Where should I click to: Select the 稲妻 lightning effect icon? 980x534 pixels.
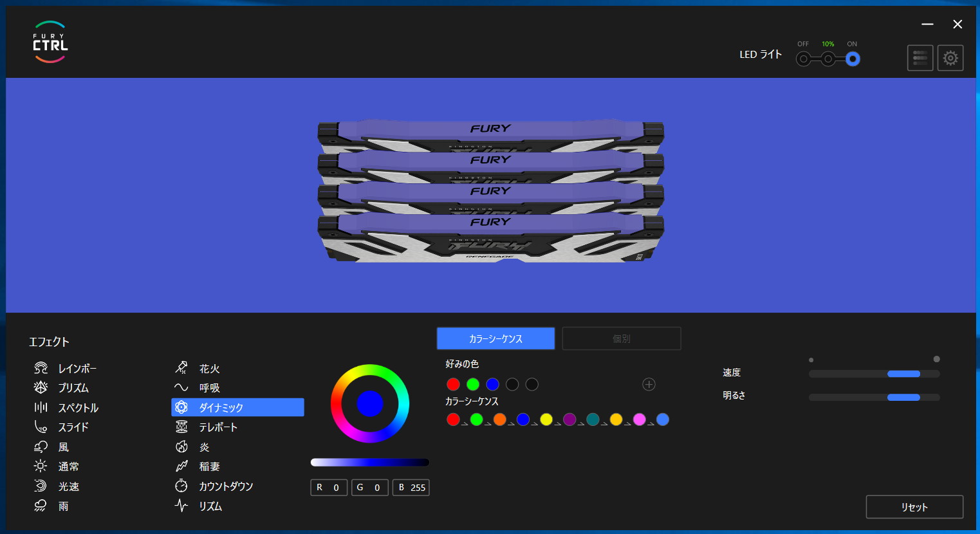point(181,466)
